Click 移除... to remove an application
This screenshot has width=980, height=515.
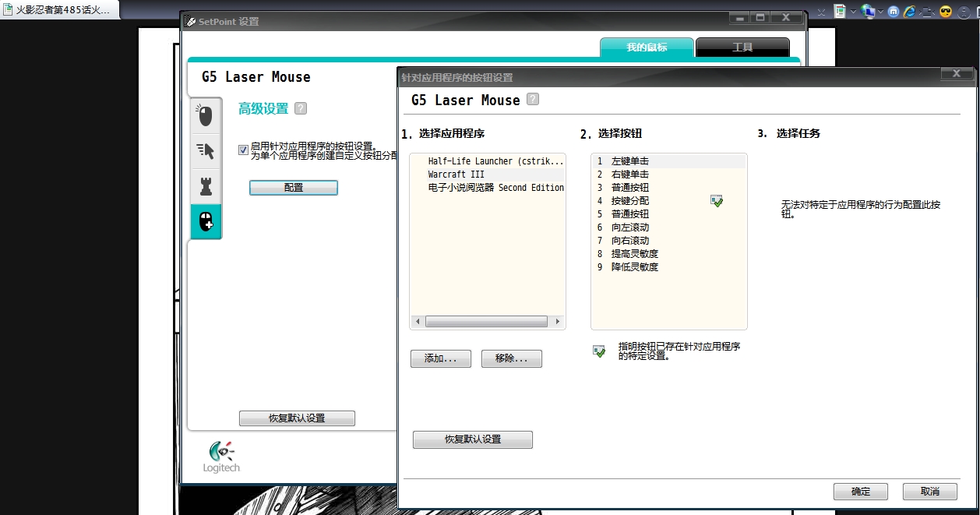click(x=511, y=358)
